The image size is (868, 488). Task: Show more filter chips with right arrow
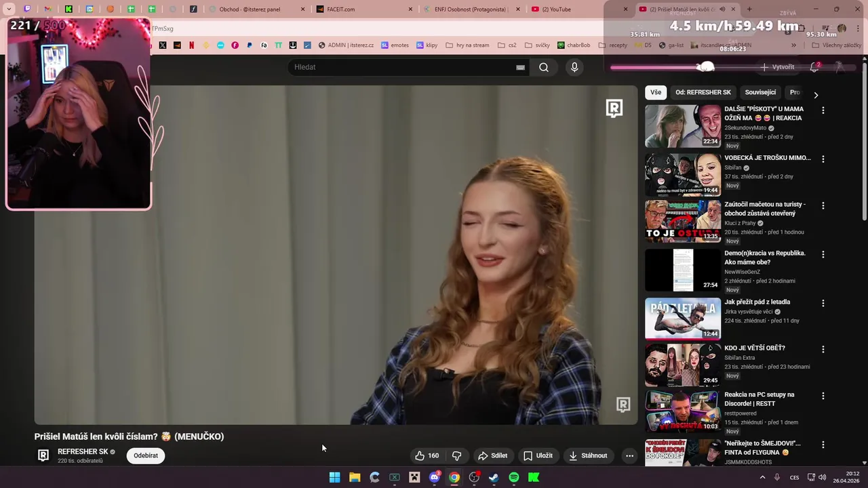pyautogui.click(x=816, y=95)
